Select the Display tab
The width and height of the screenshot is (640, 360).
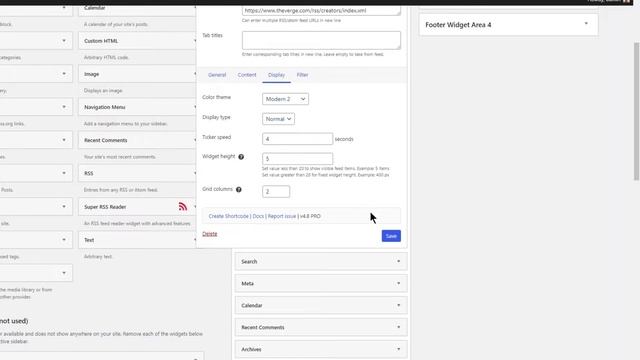[x=276, y=75]
